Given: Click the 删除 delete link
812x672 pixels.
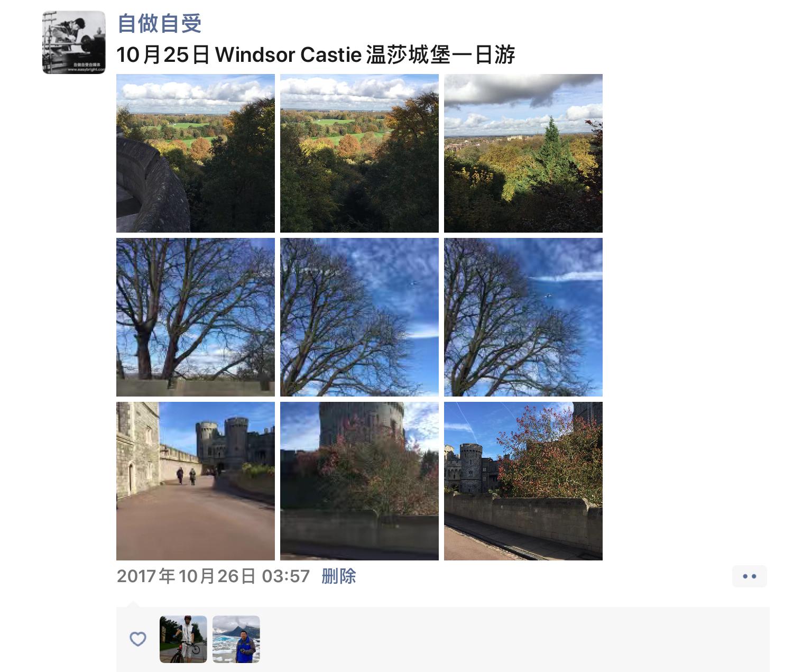Looking at the screenshot, I should pyautogui.click(x=339, y=576).
